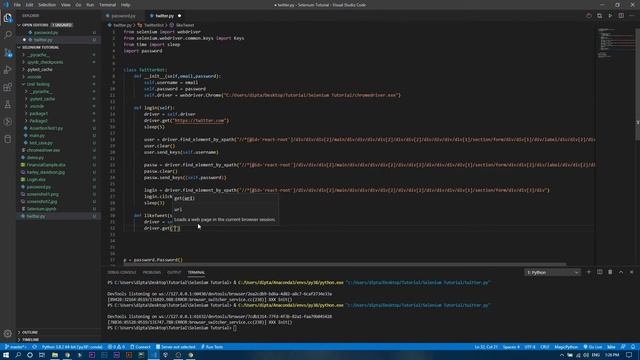640x360 pixels.
Task: Switch to the OUTPUT panel tab
Action: click(x=174, y=272)
